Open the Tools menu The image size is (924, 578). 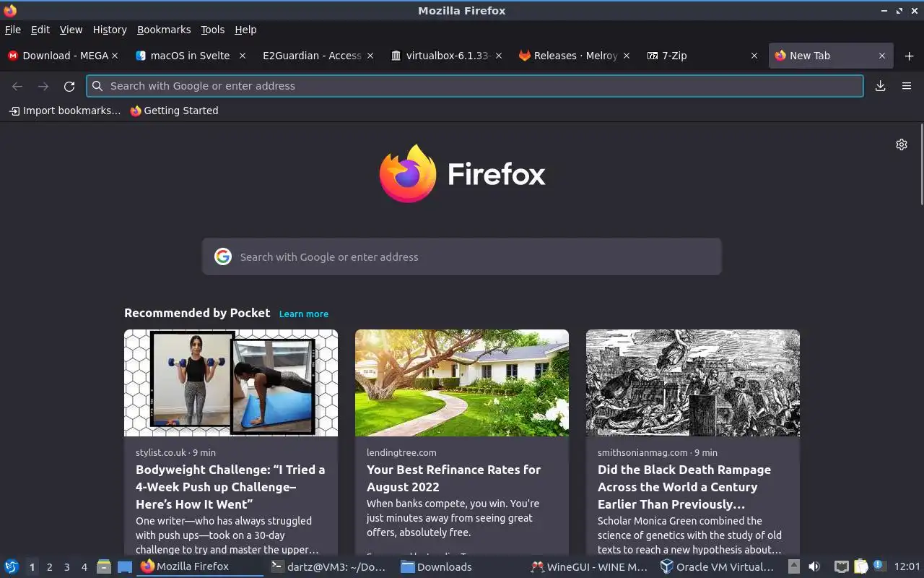(213, 30)
